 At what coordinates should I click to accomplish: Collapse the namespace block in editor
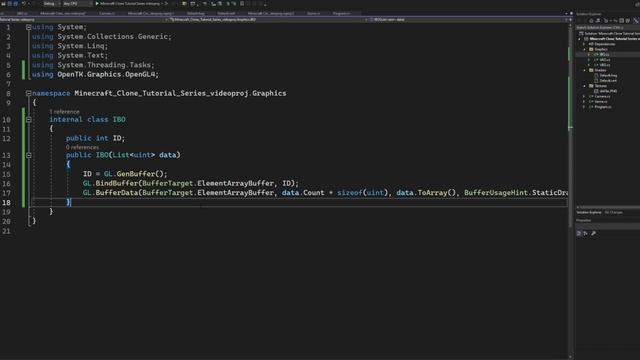coord(29,93)
